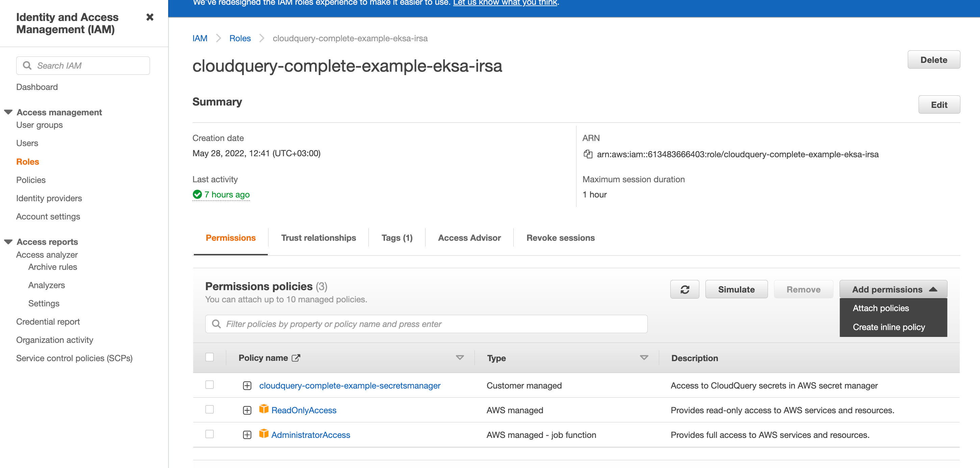Close the IAM navigation sidebar
The height and width of the screenshot is (468, 980).
(x=150, y=17)
